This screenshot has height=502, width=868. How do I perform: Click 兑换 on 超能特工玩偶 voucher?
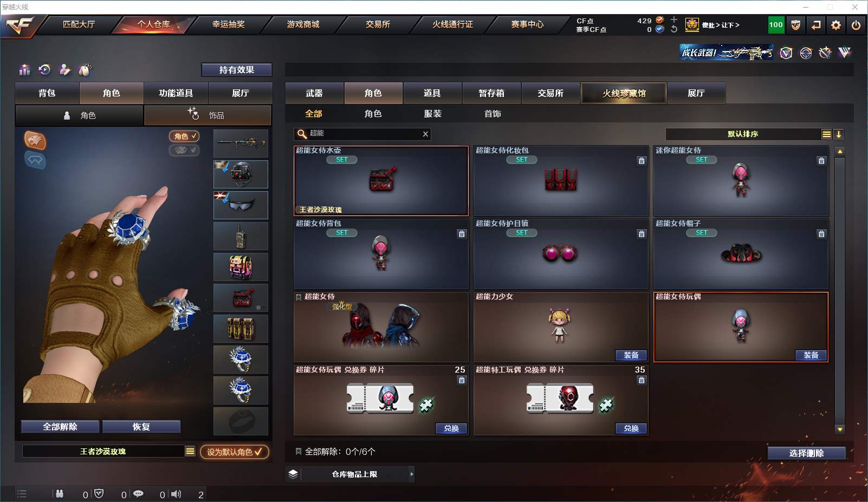point(631,428)
